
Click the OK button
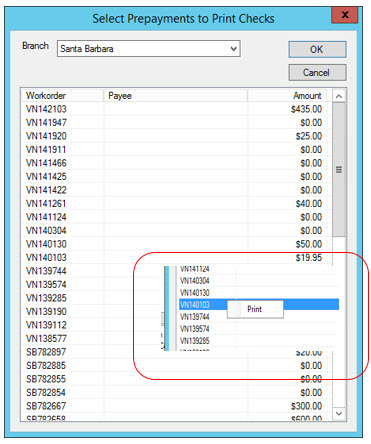[317, 50]
